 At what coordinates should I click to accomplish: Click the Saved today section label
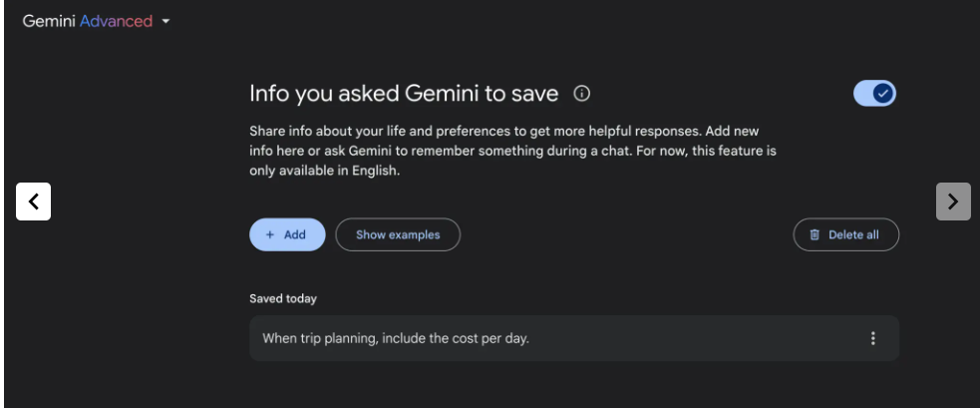point(283,298)
